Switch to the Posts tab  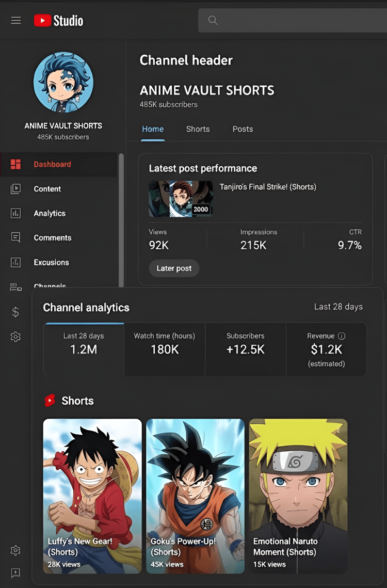243,129
